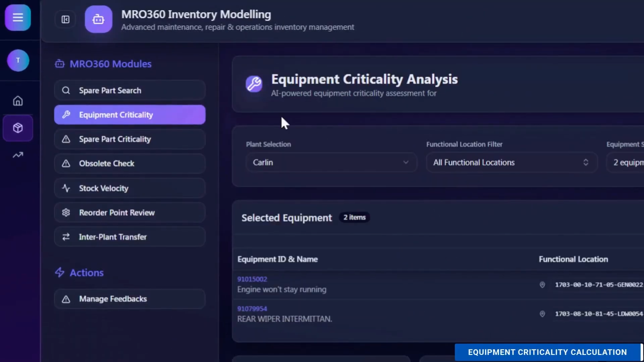The height and width of the screenshot is (362, 644).
Task: Click functional location 1703-00-10-71-05-GEN0022
Action: tap(599, 285)
